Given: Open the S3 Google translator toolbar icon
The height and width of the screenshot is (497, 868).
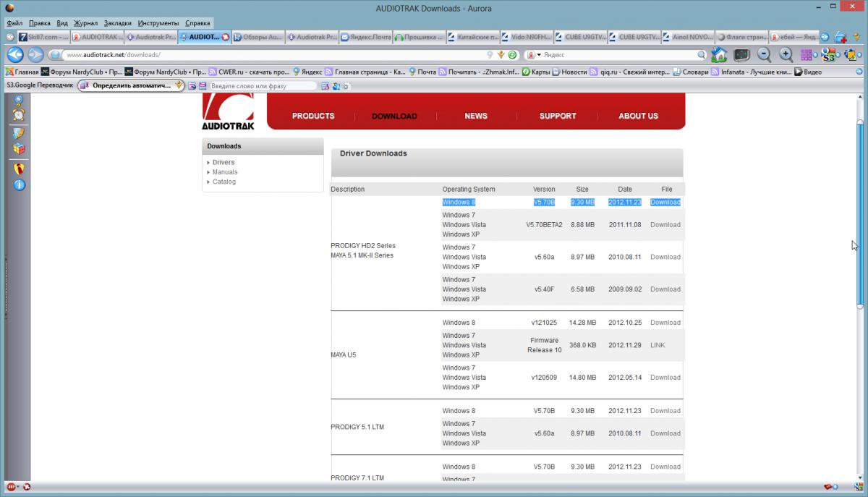Looking at the screenshot, I should 830,56.
